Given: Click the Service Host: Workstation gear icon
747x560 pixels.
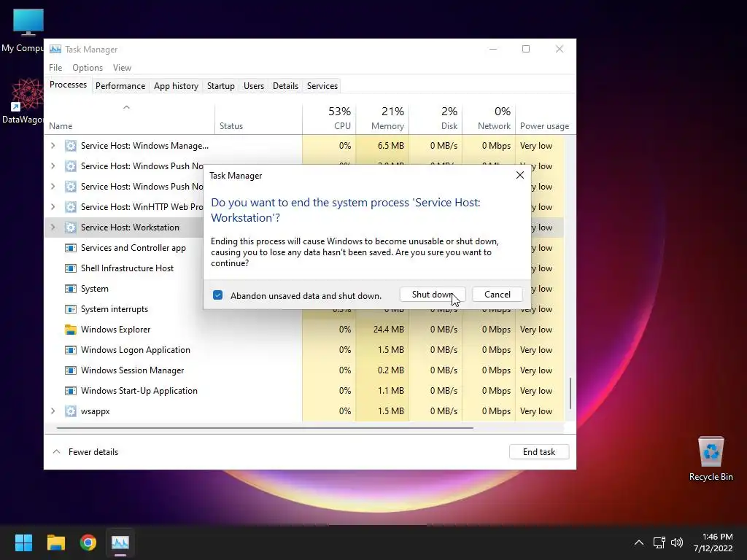Looking at the screenshot, I should pos(71,227).
